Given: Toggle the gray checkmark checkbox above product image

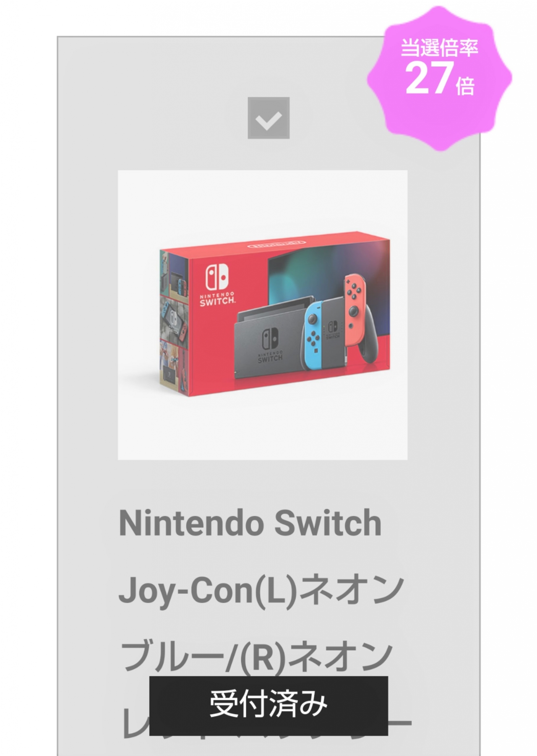Looking at the screenshot, I should tap(268, 118).
